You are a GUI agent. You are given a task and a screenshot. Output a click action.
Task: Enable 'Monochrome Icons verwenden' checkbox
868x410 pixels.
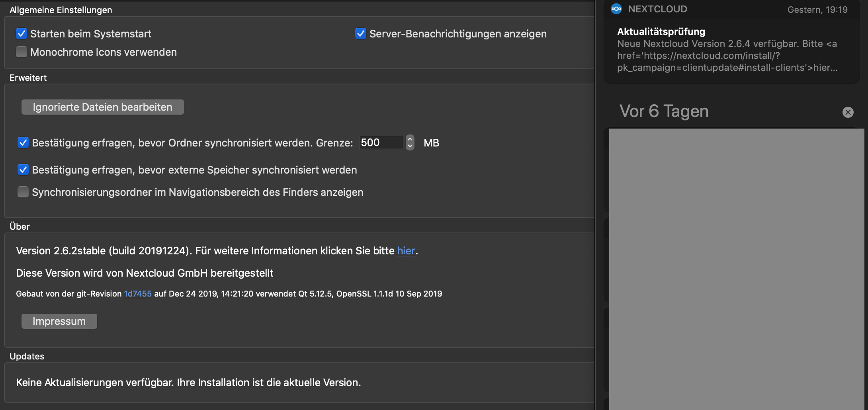click(22, 52)
